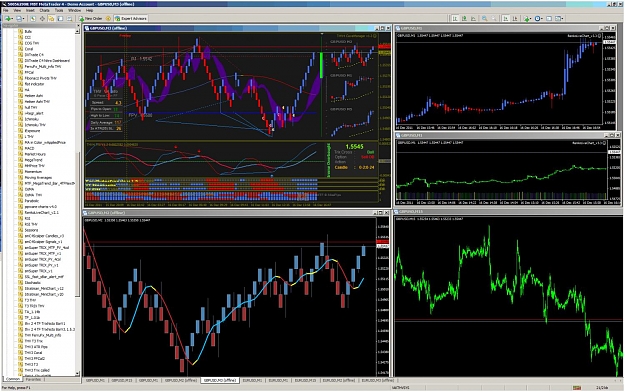Open the File menu

(5, 10)
